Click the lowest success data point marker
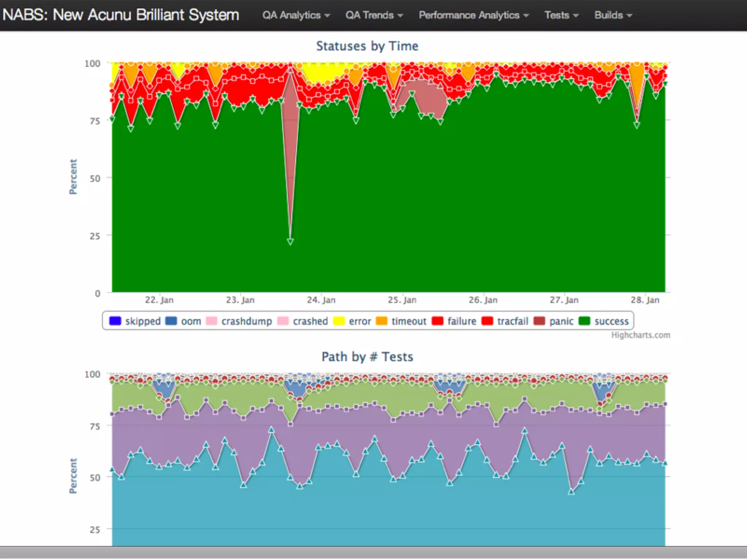The image size is (747, 560). click(290, 241)
